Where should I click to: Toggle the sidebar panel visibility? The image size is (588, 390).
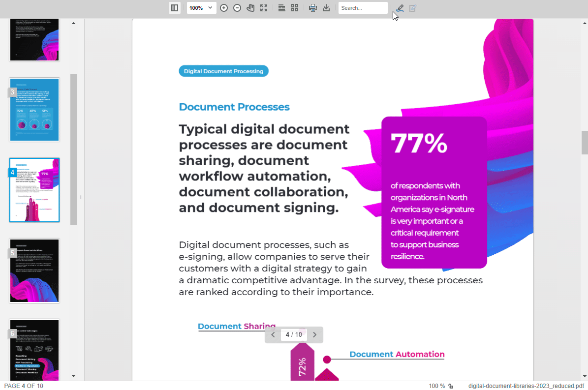(175, 8)
